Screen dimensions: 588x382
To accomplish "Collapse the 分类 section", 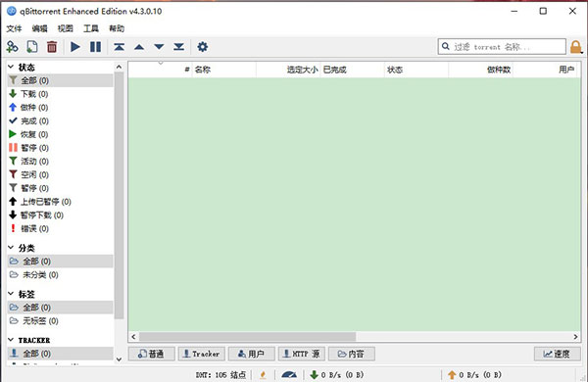I will point(11,248).
